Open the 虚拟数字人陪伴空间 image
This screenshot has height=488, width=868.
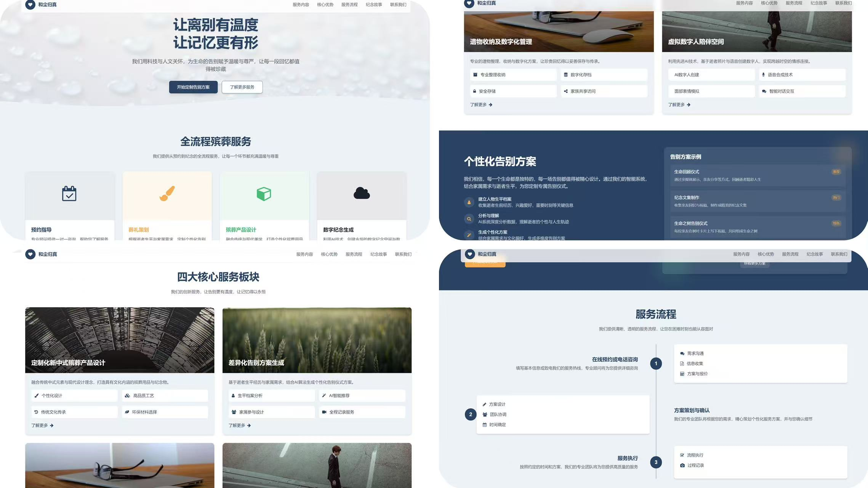point(757,31)
